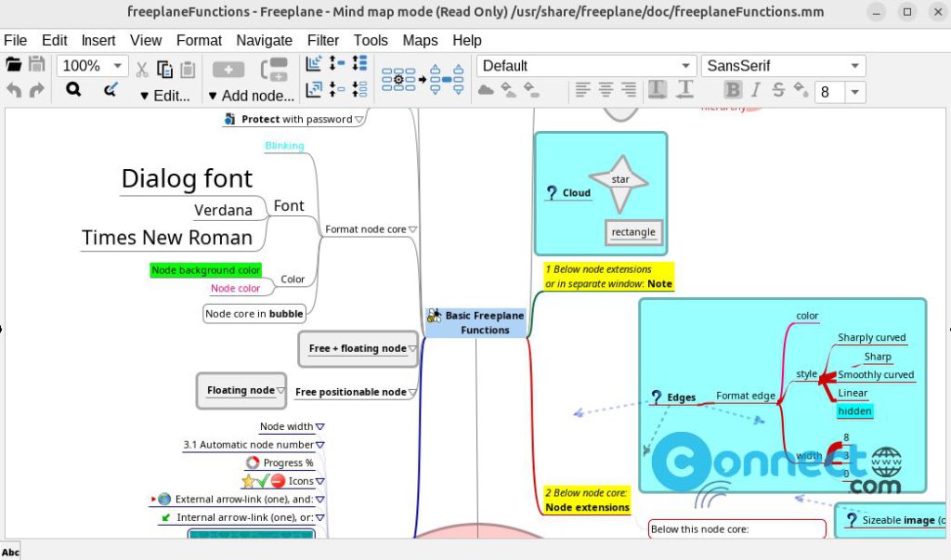
Task: Open the zoom percentage dropdown
Action: 117,66
